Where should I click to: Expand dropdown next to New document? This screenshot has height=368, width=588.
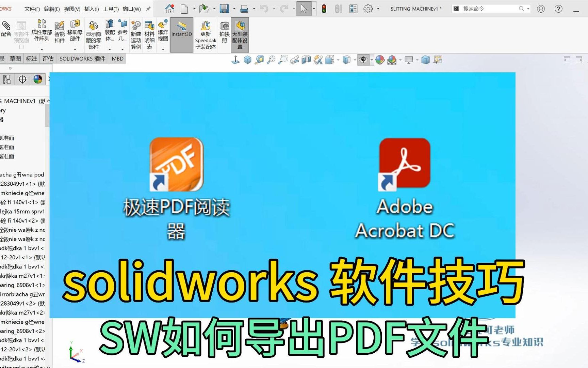194,9
